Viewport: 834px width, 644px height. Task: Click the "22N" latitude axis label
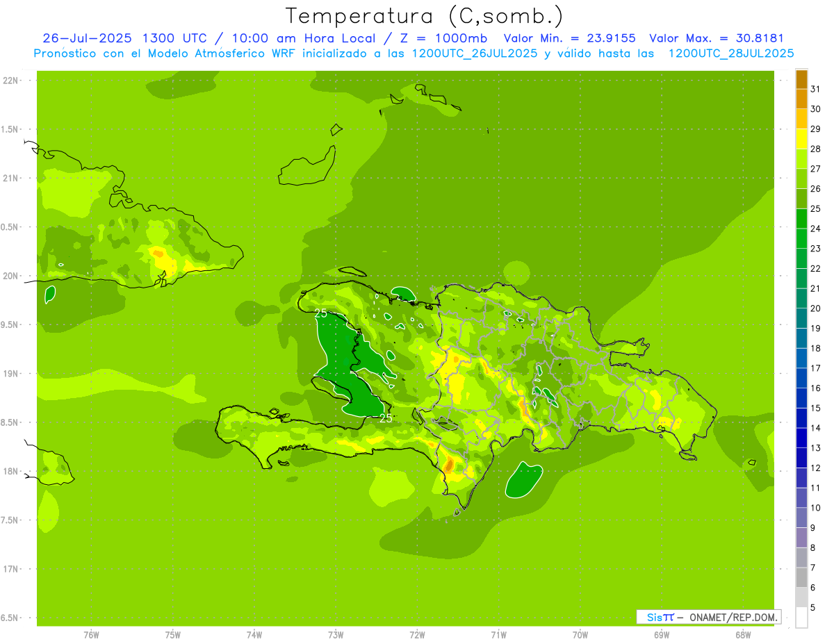11,80
